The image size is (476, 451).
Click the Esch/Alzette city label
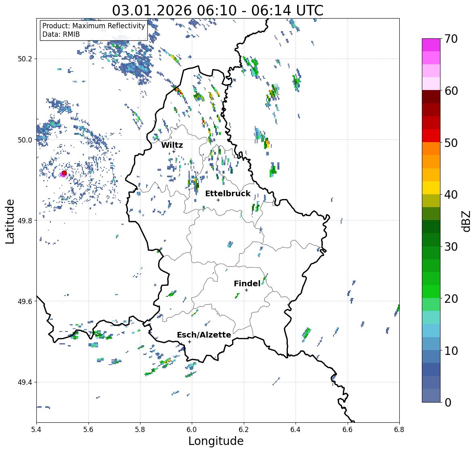(x=204, y=335)
